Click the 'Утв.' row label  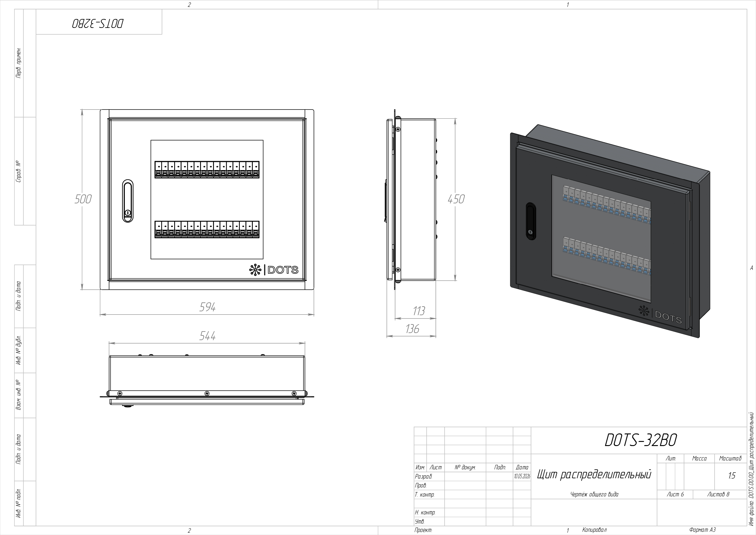click(419, 522)
